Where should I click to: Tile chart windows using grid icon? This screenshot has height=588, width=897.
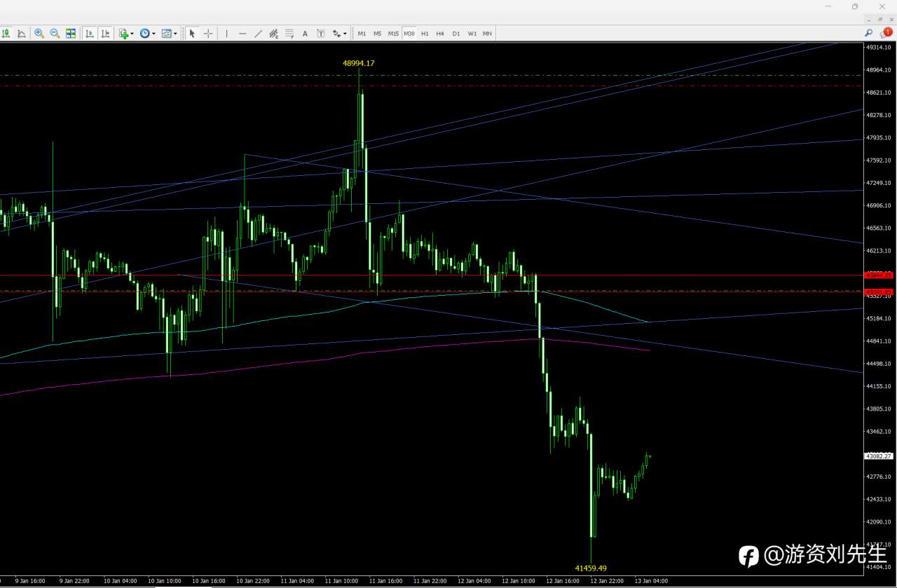point(71,33)
